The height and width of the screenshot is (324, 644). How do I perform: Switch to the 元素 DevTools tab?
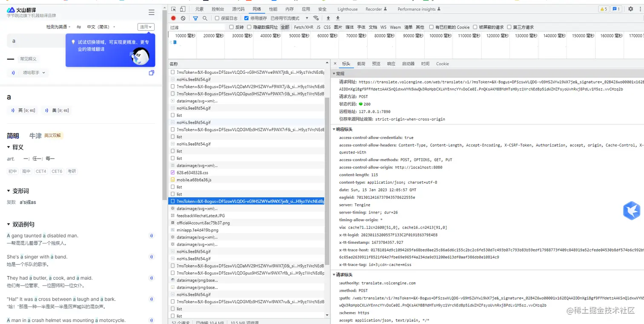click(x=199, y=9)
